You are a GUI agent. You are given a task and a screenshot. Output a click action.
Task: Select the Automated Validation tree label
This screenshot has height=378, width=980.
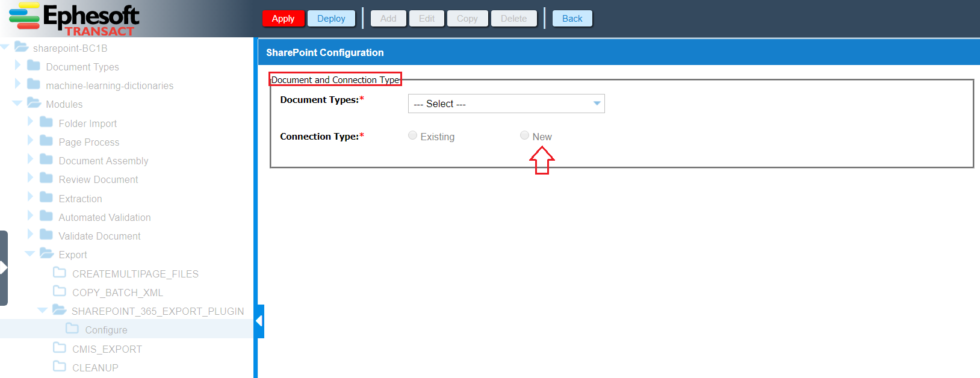click(x=105, y=217)
